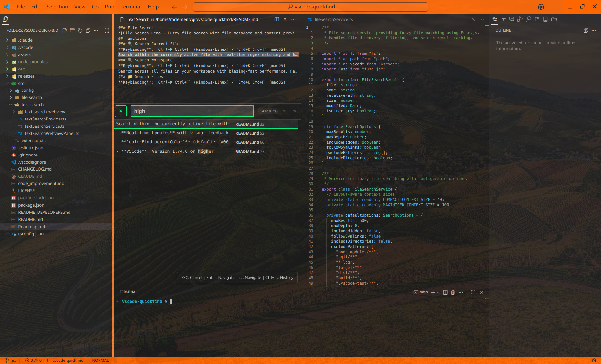Toggle maximized terminal panel size

(x=473, y=292)
